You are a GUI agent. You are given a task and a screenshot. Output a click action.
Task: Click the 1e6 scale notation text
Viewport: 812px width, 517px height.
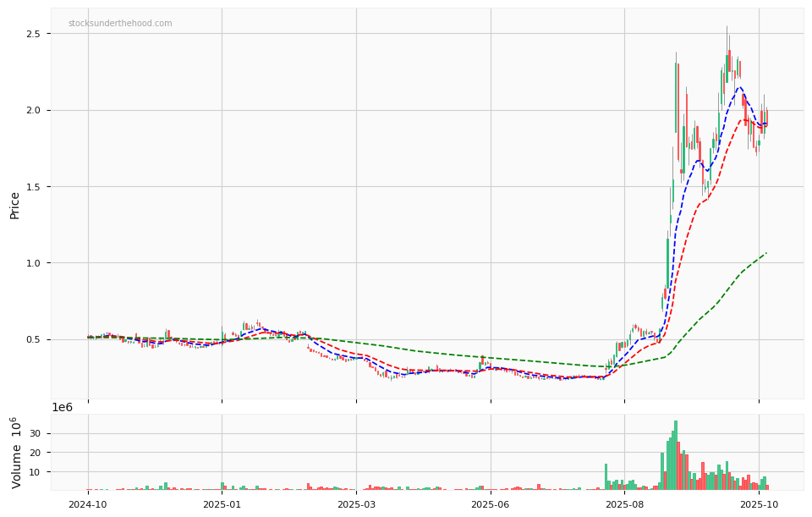[63, 408]
